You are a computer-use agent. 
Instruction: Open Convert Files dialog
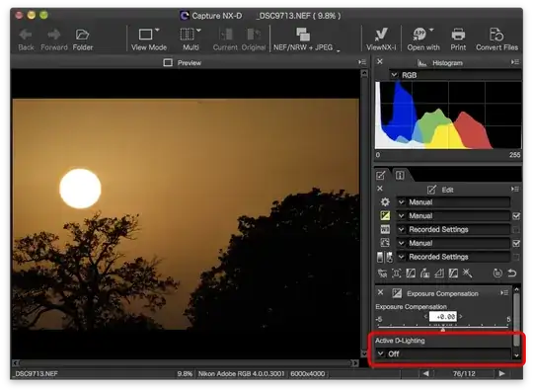coord(496,39)
